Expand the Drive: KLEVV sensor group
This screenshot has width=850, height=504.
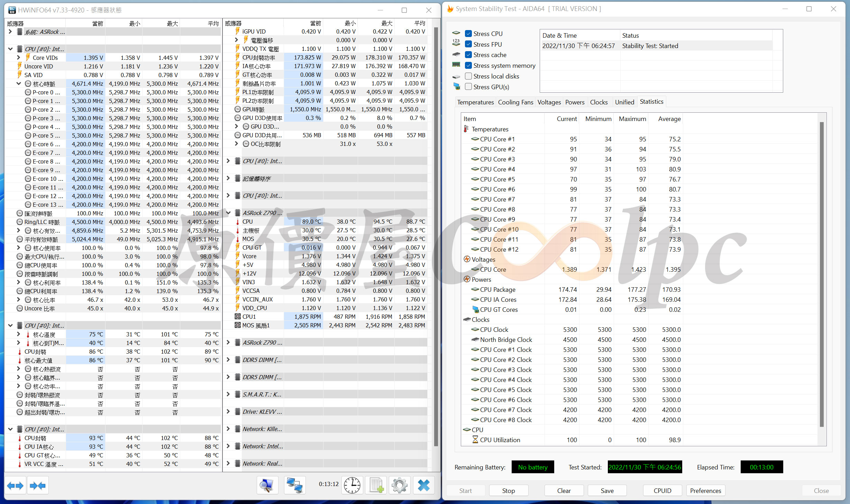(228, 412)
